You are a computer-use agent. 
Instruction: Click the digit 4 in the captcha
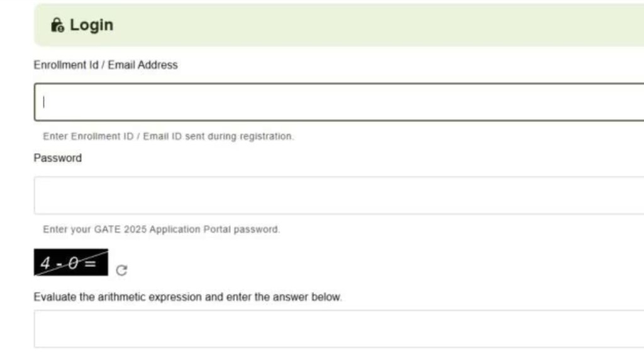pos(45,263)
